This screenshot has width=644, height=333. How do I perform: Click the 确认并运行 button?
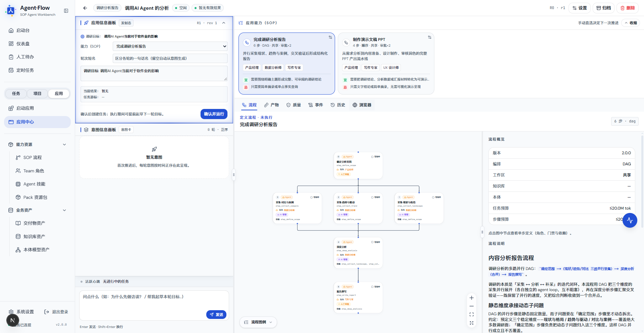(x=214, y=114)
